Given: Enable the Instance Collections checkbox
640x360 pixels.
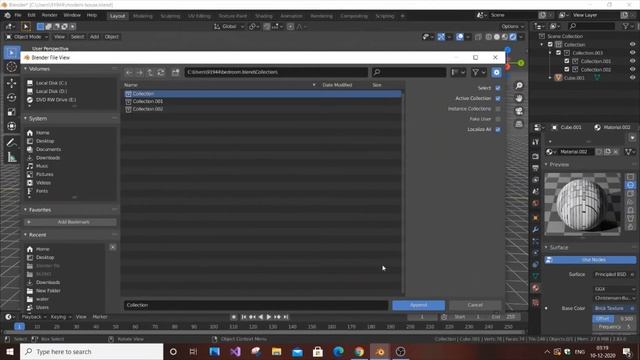Looking at the screenshot, I should (x=498, y=109).
